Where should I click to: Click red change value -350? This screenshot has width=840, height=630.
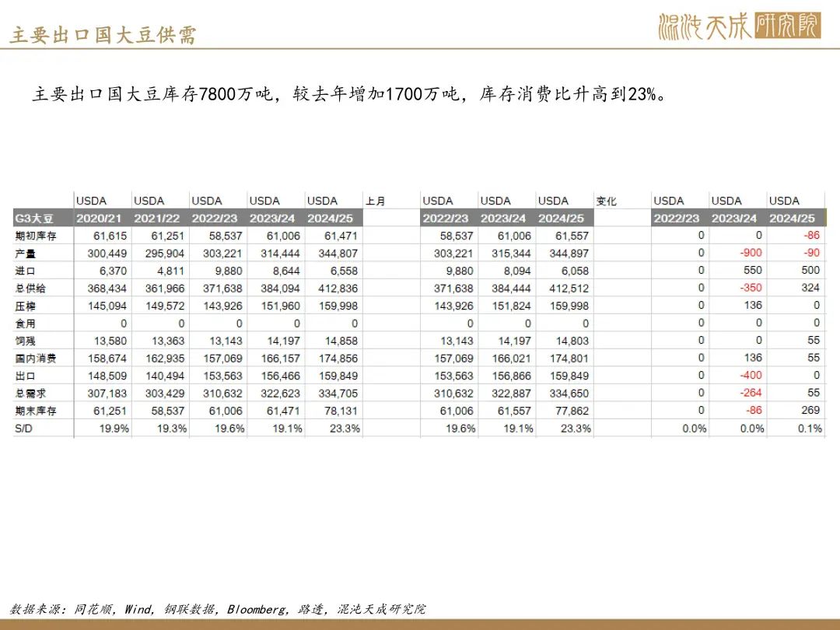pos(751,288)
